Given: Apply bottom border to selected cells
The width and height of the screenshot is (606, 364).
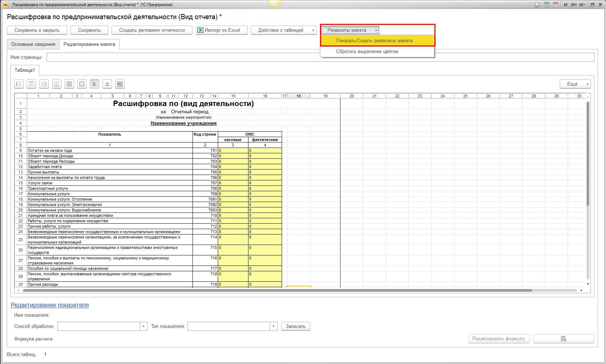Looking at the screenshot, I should coord(57,84).
